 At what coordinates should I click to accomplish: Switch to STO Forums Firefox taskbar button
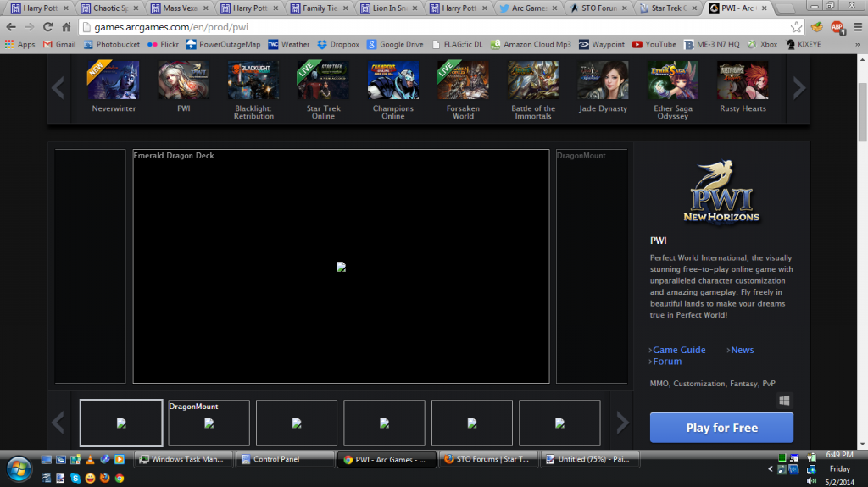pos(487,459)
